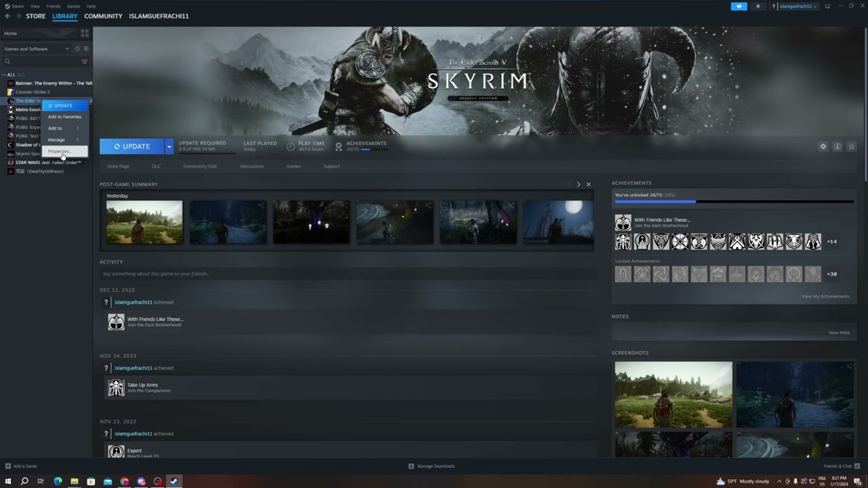This screenshot has height=488, width=868.
Task: Open game settings gear icon
Action: (x=823, y=146)
